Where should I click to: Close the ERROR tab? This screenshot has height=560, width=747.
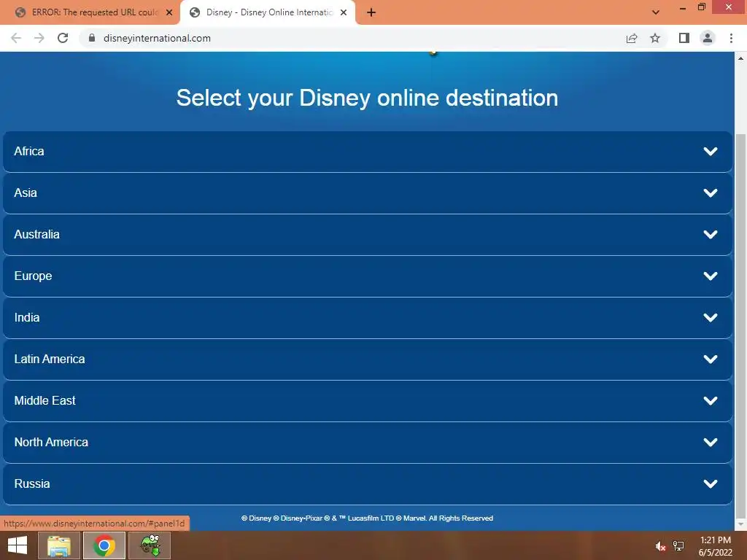[x=169, y=12]
